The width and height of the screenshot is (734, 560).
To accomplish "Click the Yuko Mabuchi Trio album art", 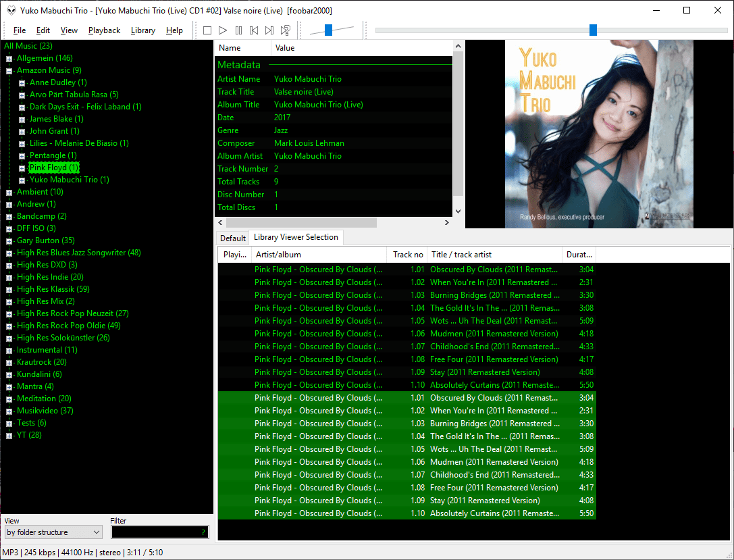I will point(599,134).
